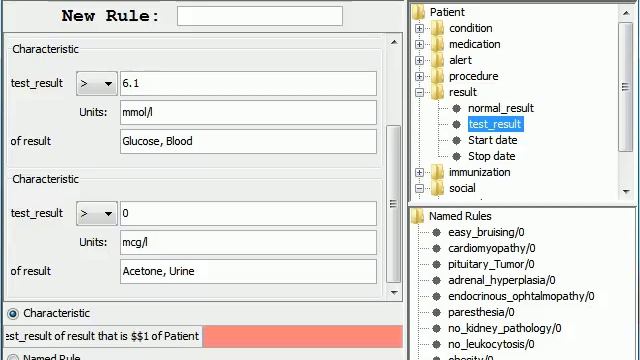
Task: Click the bullet icon beside cardiomyopathy/0
Action: coord(437,248)
